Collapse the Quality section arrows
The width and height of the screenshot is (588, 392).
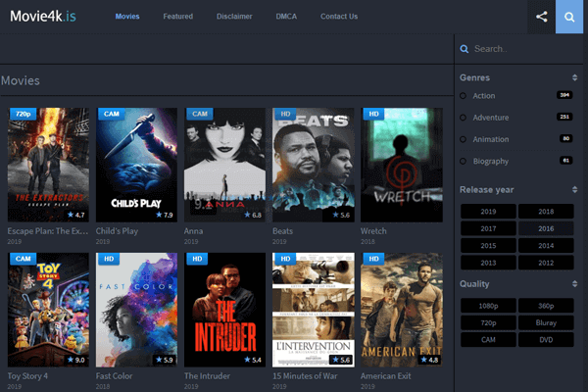(x=574, y=284)
